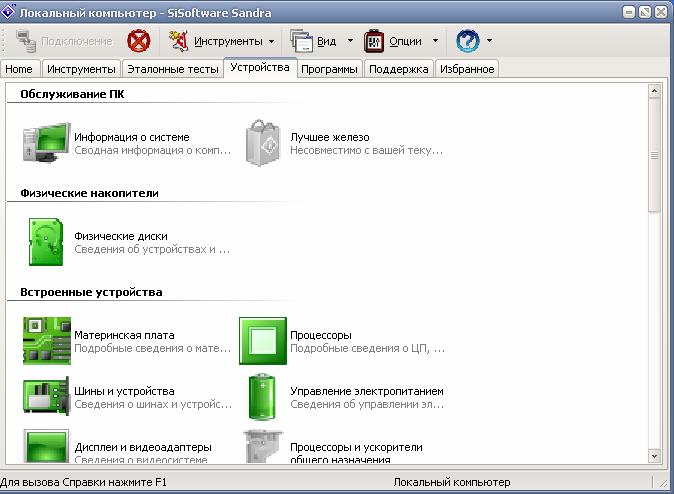Screen dimensions: 674x494
Task: Click the Обслуживание ПК section header
Action: 72,94
